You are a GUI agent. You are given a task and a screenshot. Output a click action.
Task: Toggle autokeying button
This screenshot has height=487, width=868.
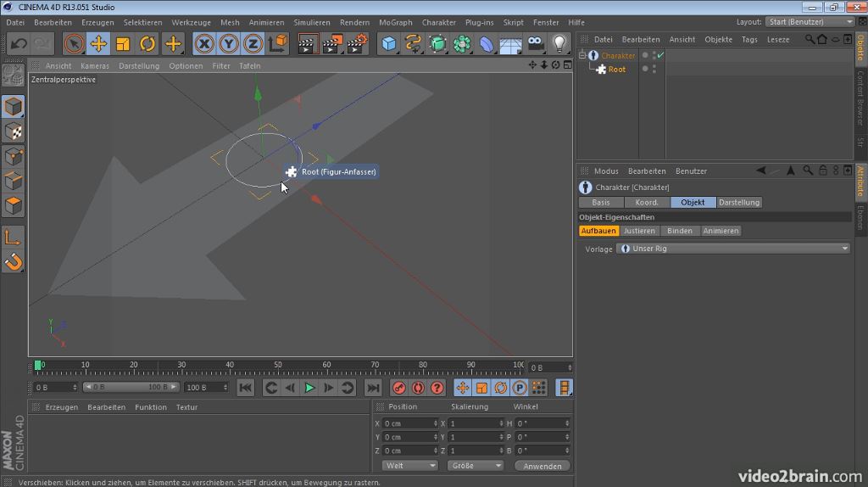click(418, 388)
